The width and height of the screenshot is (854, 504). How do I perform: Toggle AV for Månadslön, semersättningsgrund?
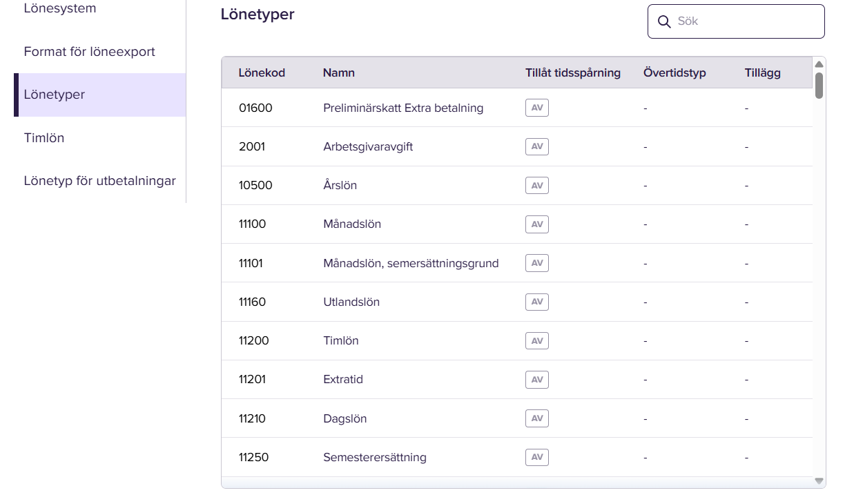coord(537,263)
